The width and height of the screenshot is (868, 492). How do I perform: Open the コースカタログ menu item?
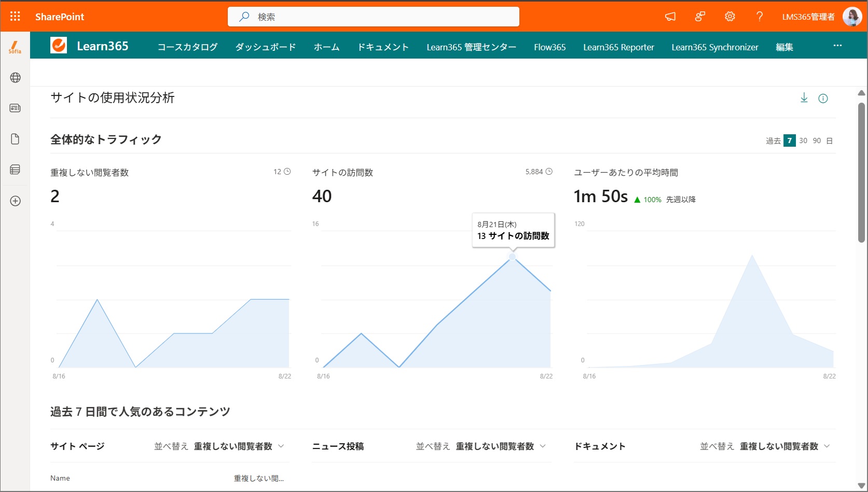[187, 47]
